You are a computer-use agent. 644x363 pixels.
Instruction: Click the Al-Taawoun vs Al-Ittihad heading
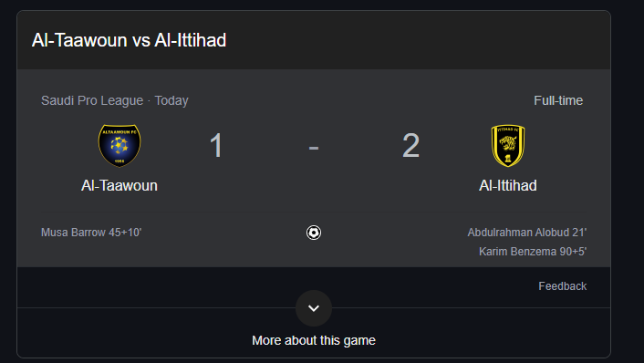pos(129,40)
